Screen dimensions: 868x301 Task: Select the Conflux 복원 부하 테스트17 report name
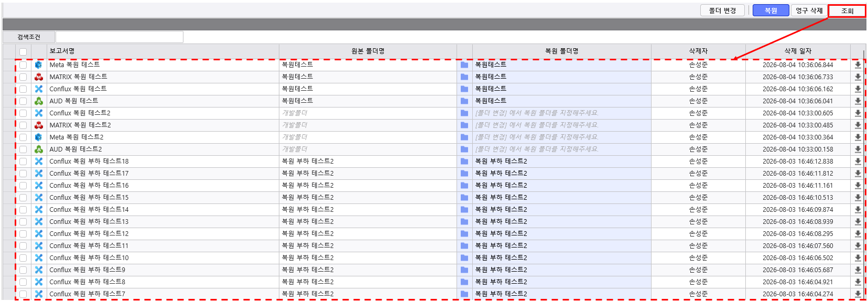pos(89,174)
